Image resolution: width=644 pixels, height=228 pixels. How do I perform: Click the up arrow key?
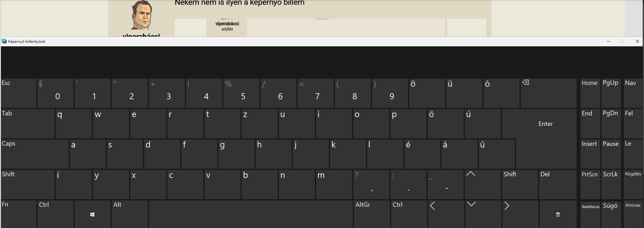483,185
